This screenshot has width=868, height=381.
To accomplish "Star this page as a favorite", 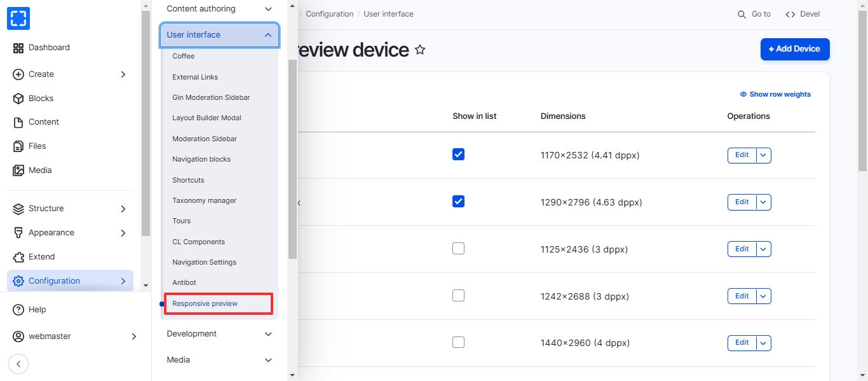I will point(420,50).
